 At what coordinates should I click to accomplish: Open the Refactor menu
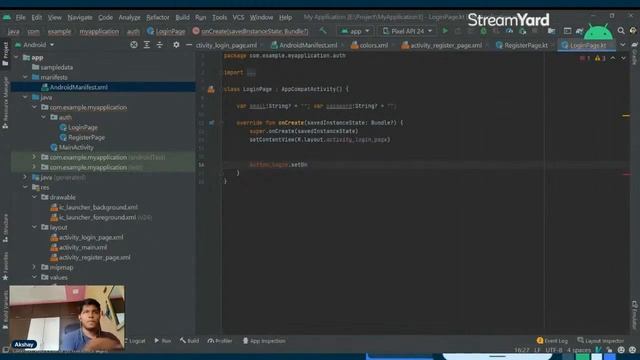[x=158, y=18]
